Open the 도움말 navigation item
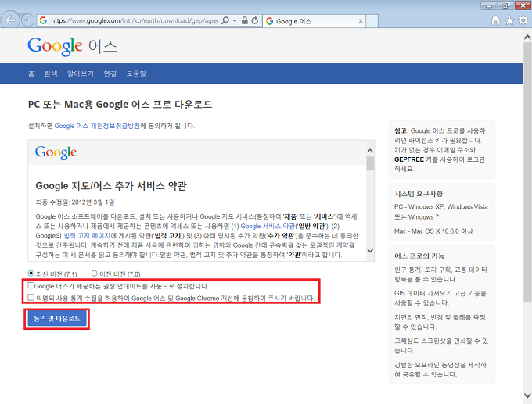Screen dimensions: 532x404 click(136, 73)
